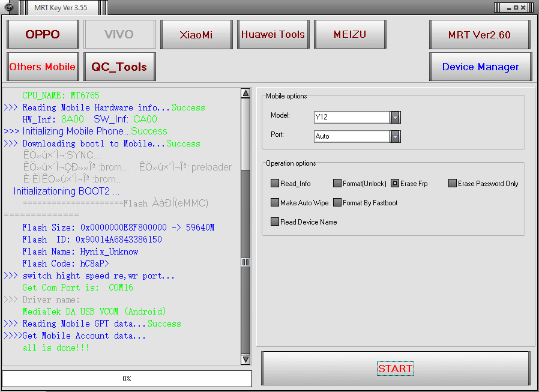The width and height of the screenshot is (539, 392).
Task: Click the app icon in the title bar
Action: 9,7
